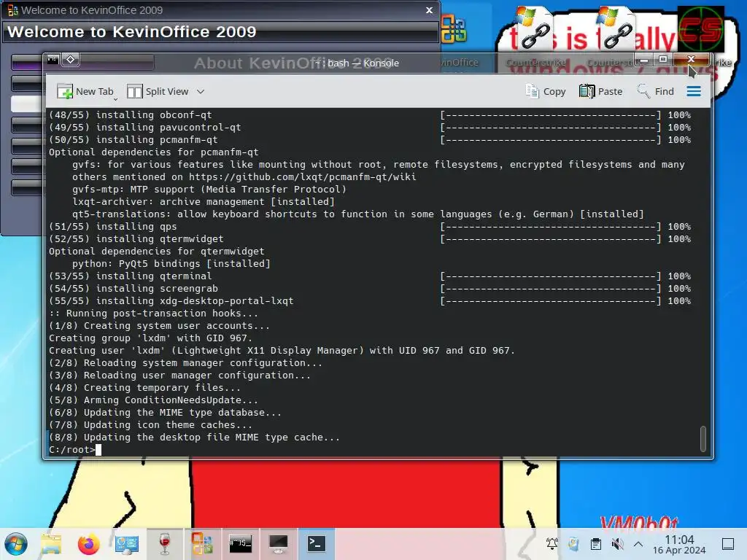Viewport: 747px width, 560px height.
Task: Click the show desktop button
Action: click(x=728, y=544)
